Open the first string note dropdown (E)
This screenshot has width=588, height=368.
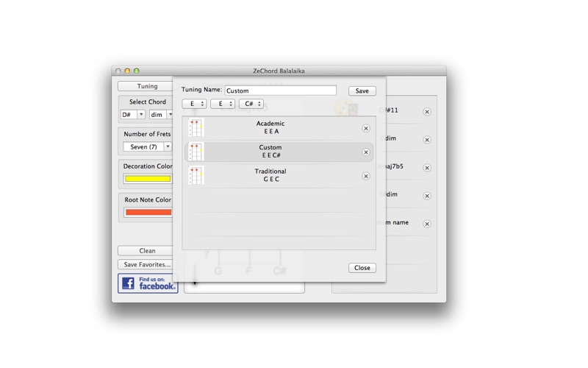194,104
